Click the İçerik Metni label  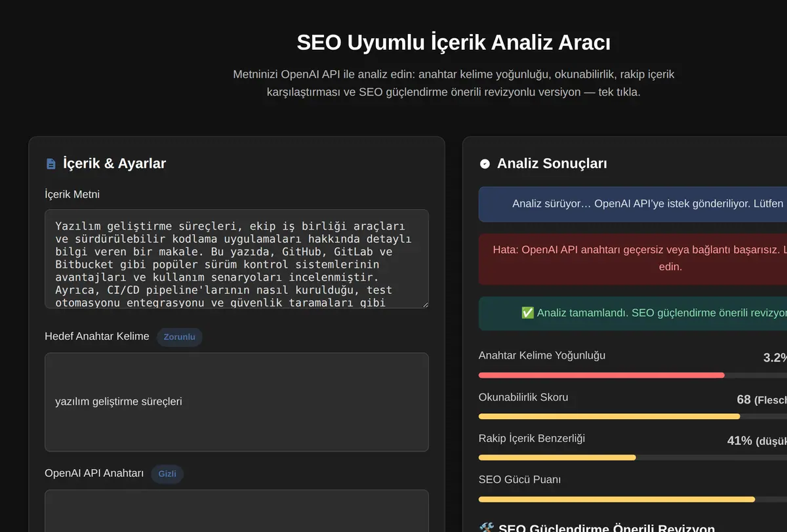click(72, 194)
